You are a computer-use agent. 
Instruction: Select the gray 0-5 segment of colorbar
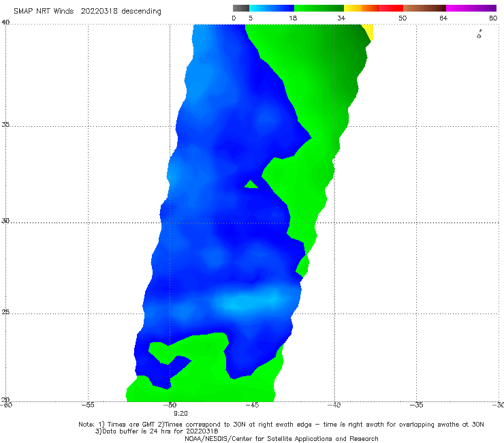coord(241,8)
